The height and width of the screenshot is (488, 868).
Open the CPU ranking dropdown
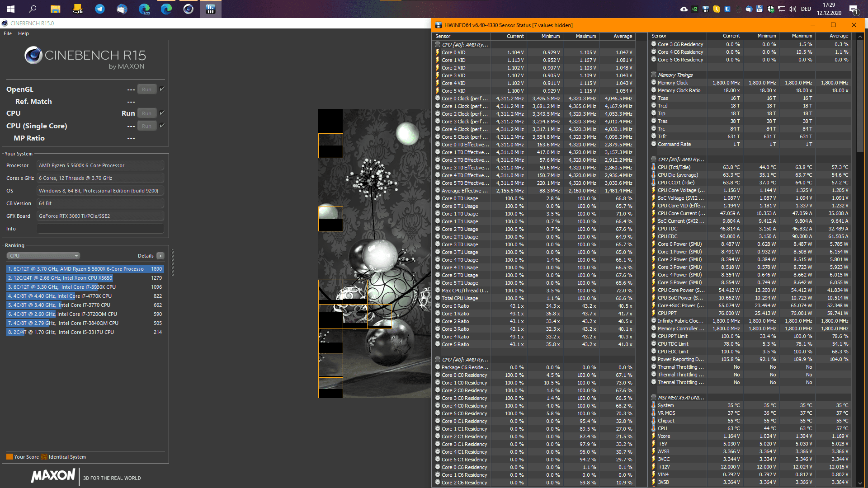[x=43, y=256]
